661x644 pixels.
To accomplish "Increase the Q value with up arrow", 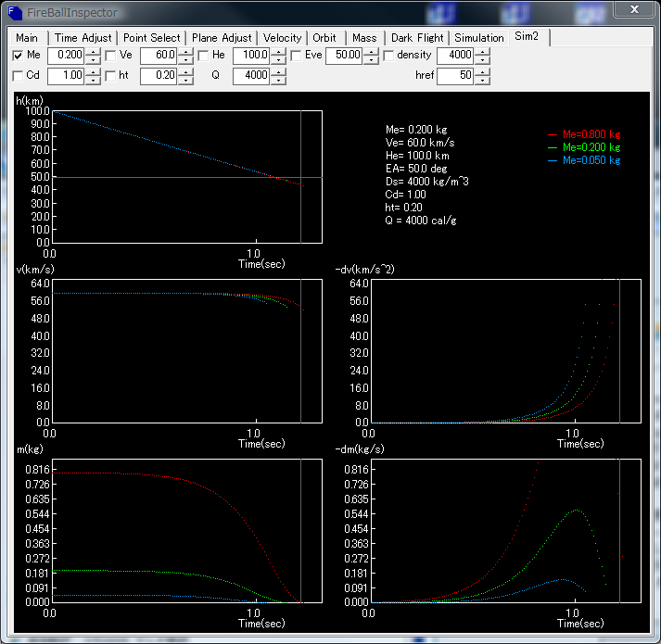I will [278, 71].
